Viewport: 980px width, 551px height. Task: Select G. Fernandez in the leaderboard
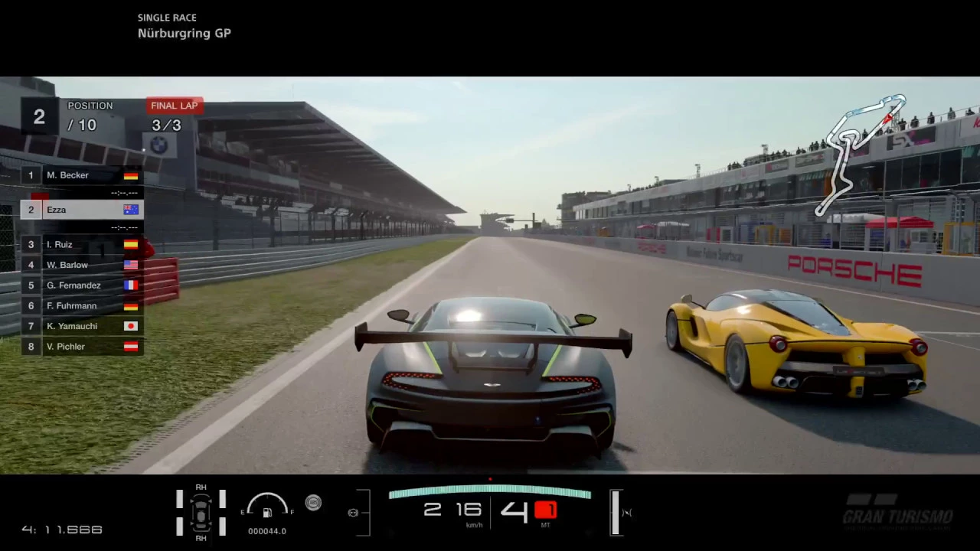coord(82,285)
